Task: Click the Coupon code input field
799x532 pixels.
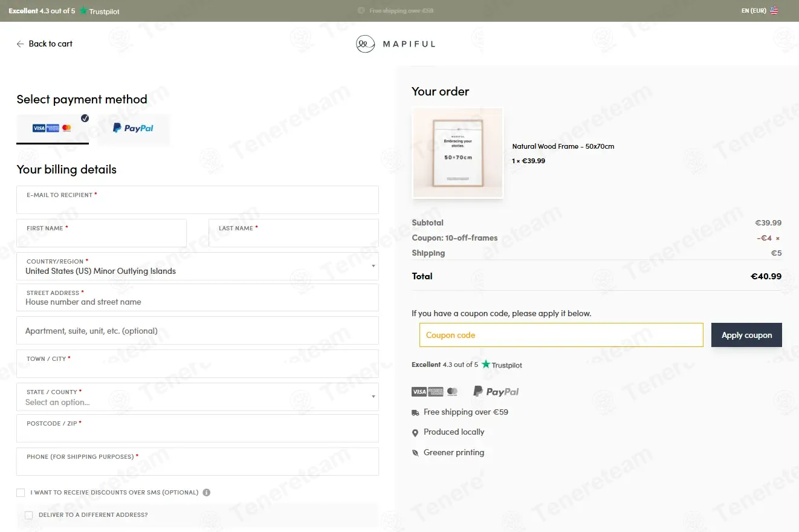Action: tap(561, 335)
